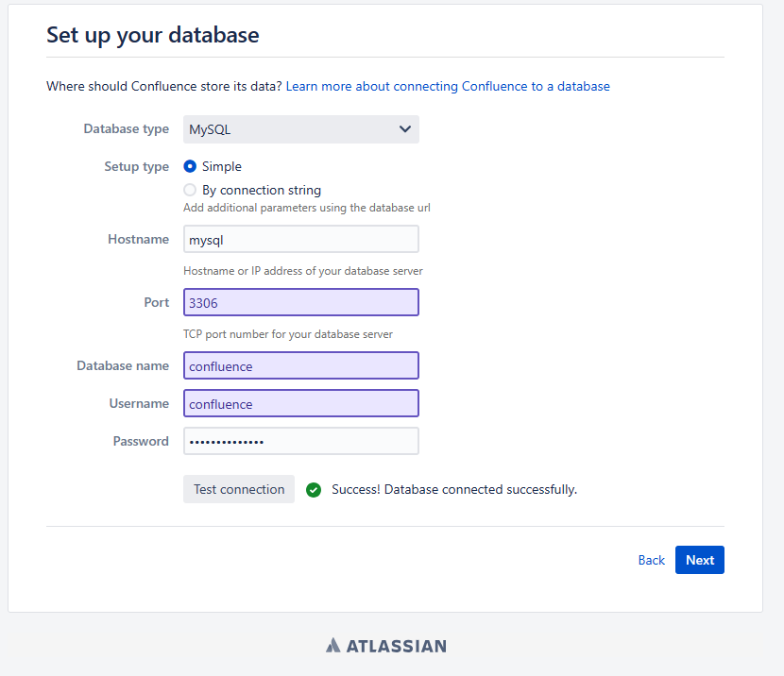784x676 pixels.
Task: Open the Learn more about connecting Confluence link
Action: point(448,86)
